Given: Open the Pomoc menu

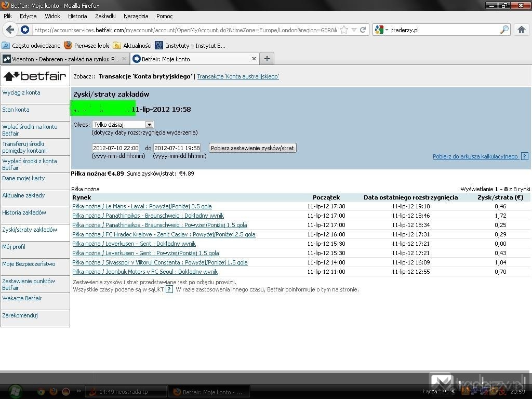Looking at the screenshot, I should (165, 16).
